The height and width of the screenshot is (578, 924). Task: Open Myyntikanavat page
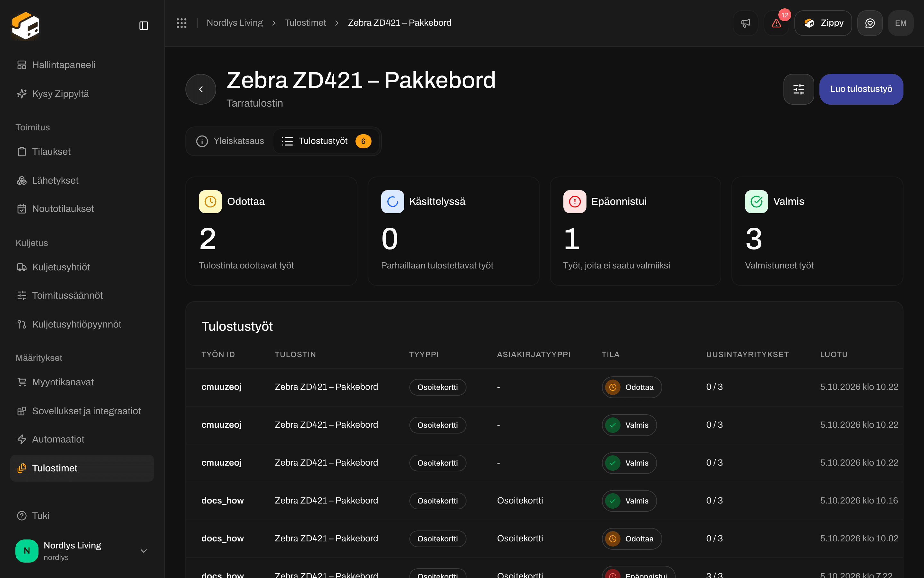(x=82, y=382)
